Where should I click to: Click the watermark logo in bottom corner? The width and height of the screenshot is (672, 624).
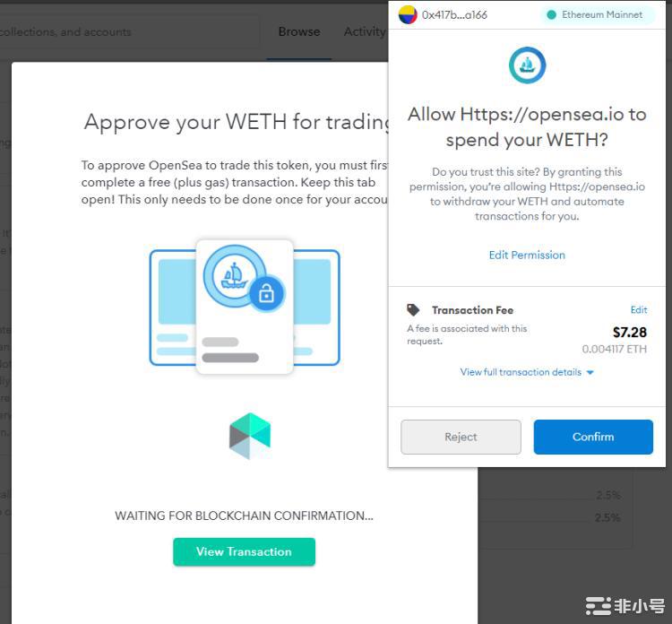click(x=625, y=605)
